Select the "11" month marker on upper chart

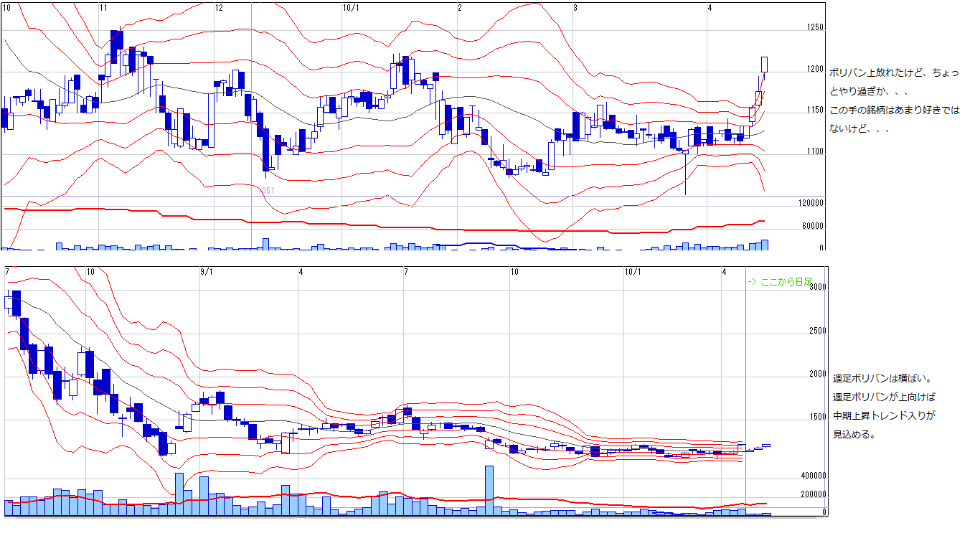coord(103,8)
